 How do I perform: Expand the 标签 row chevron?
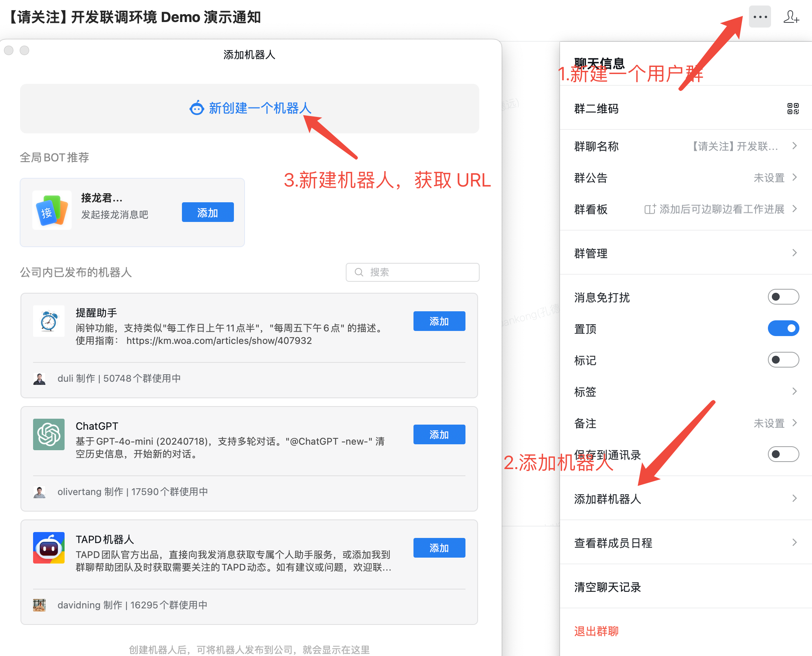point(794,391)
